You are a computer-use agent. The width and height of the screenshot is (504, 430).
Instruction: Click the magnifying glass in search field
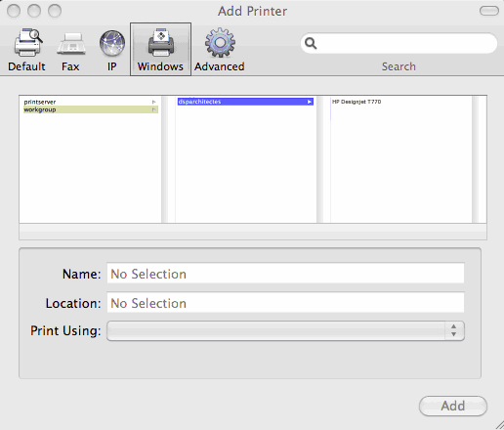click(x=311, y=43)
